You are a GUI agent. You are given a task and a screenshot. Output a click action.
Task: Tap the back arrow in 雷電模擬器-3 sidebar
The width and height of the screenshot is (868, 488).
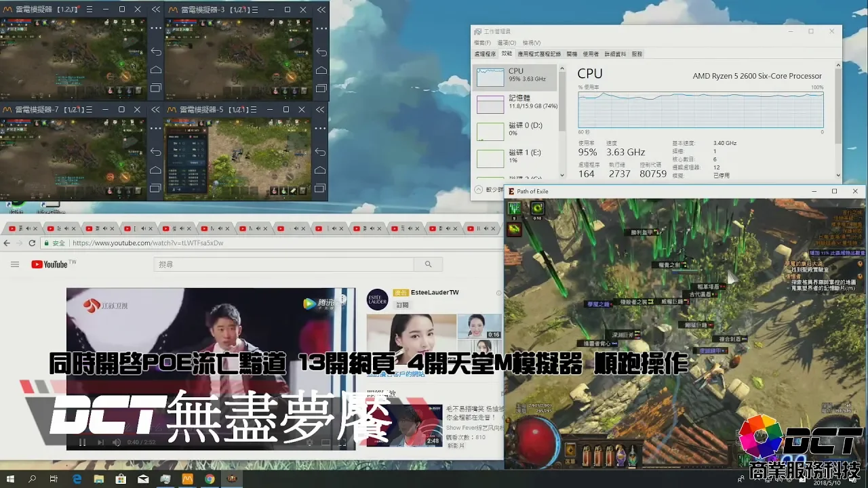point(321,52)
